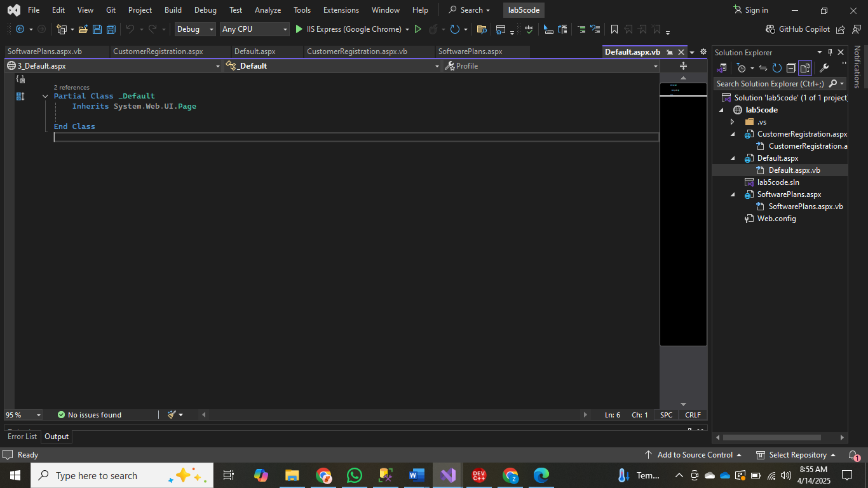Click the blue Restart/Refresh browser icon
Screen dimensions: 868x488
(x=454, y=29)
